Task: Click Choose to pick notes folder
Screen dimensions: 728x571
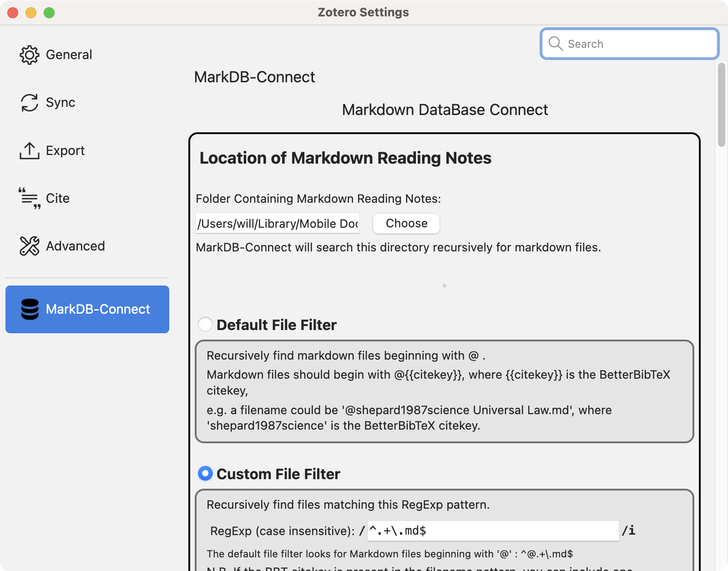Action: click(x=406, y=223)
